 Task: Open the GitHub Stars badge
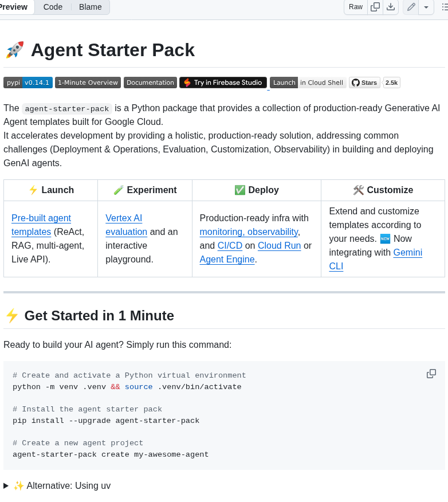coord(364,83)
